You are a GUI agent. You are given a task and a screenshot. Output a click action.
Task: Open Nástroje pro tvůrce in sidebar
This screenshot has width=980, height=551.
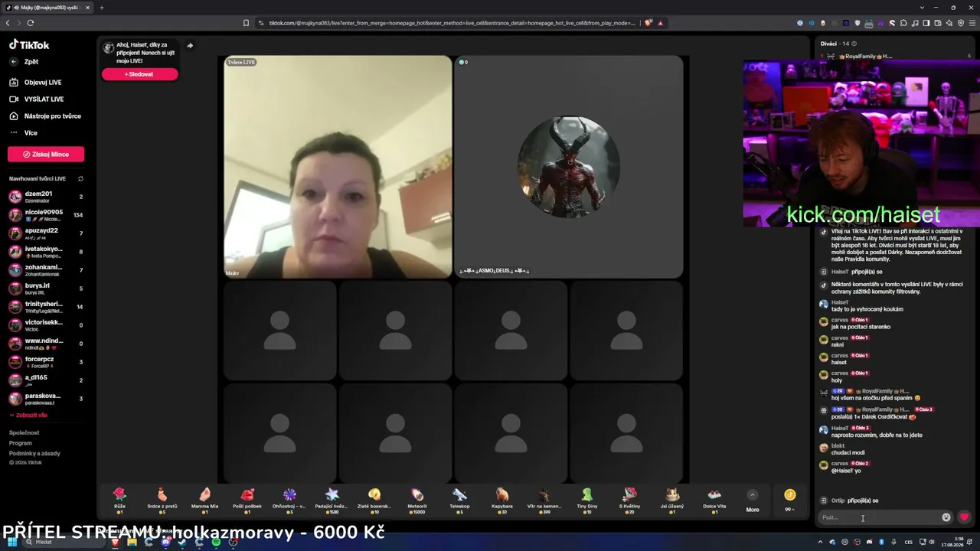point(45,116)
